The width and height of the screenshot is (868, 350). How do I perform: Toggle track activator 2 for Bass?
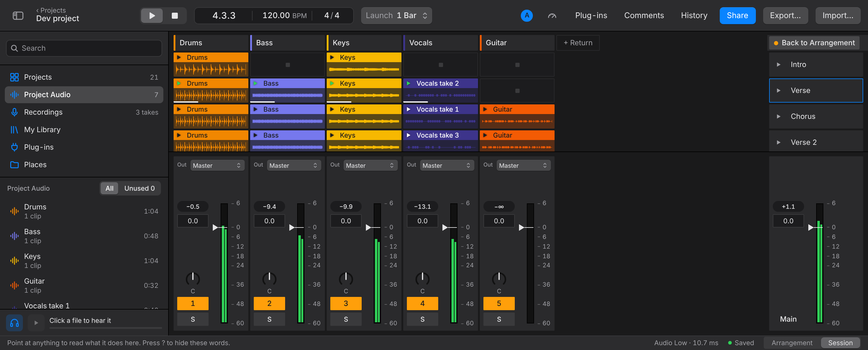point(269,303)
